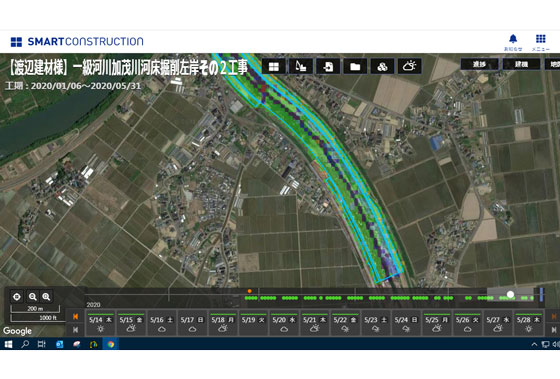
Task: Jump to previous dates with the orange arrow
Action: tap(75, 316)
